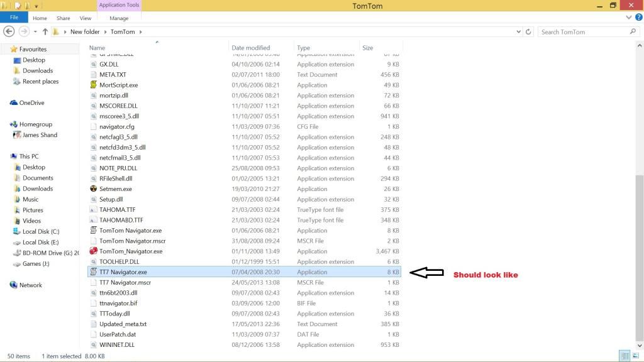This screenshot has width=644, height=362.
Task: Go up one folder level
Action: (x=45, y=31)
